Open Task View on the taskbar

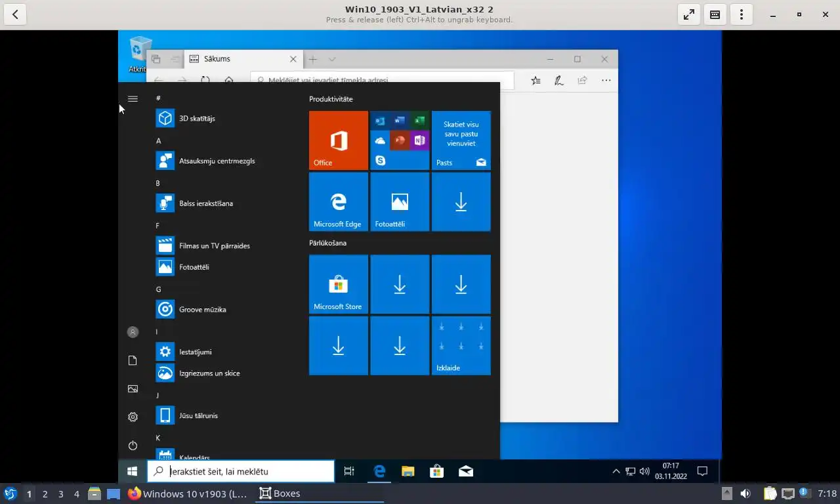[x=349, y=471]
